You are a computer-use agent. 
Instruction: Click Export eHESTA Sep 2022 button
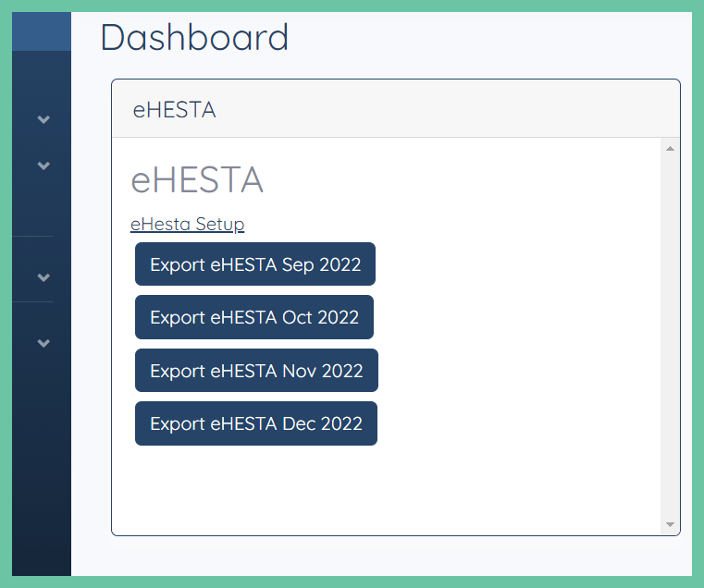(255, 263)
